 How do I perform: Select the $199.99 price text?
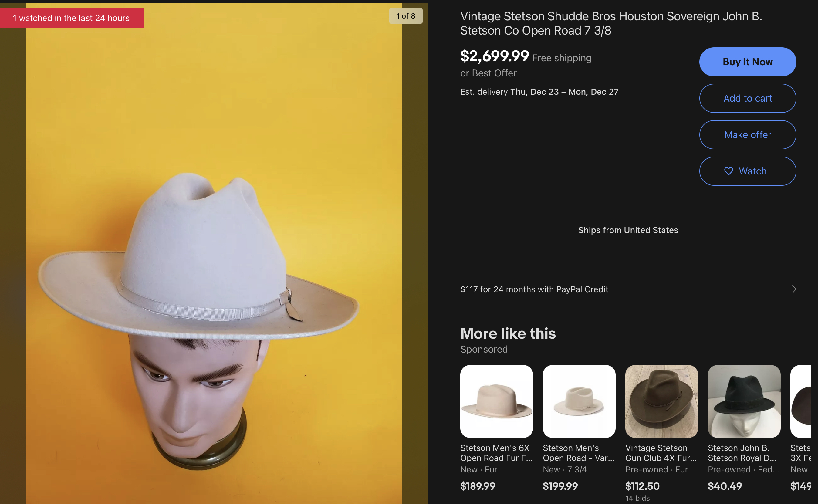[x=560, y=486]
